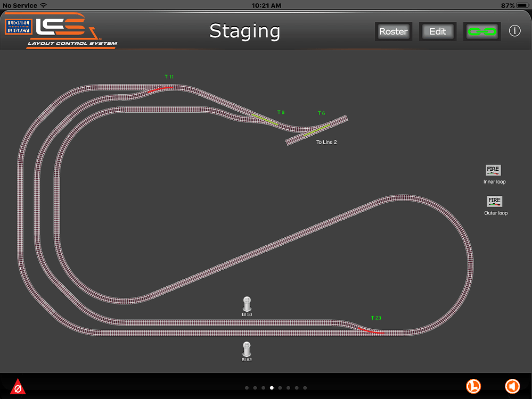Tap the BI 53 block indicator
Viewport: 532px width, 399px height.
coord(247,304)
